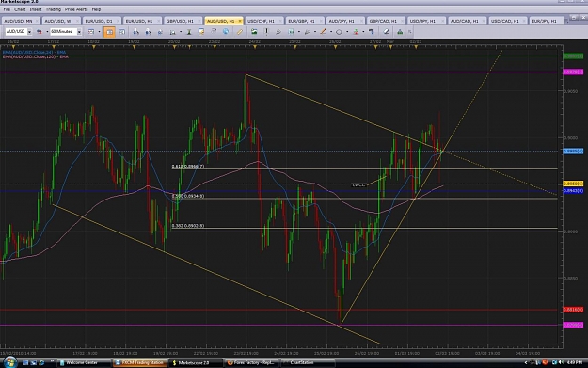Screen dimensions: 588x368
Task: Open the Price Alerts menu
Action: click(x=76, y=9)
